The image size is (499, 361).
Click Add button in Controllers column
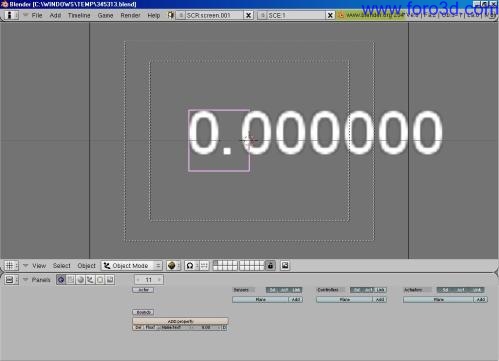tap(380, 300)
